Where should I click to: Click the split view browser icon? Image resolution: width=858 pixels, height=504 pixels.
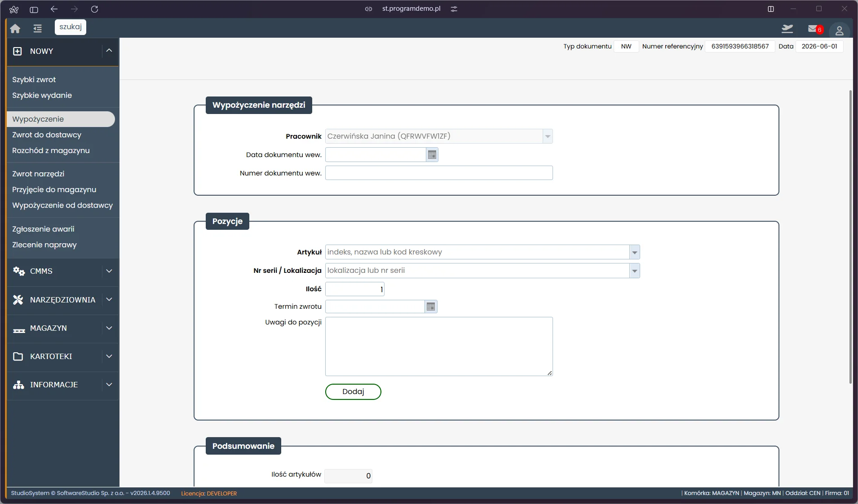coord(771,9)
